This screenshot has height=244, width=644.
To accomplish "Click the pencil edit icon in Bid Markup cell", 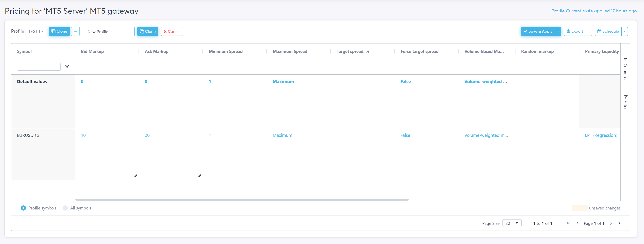I will (136, 176).
